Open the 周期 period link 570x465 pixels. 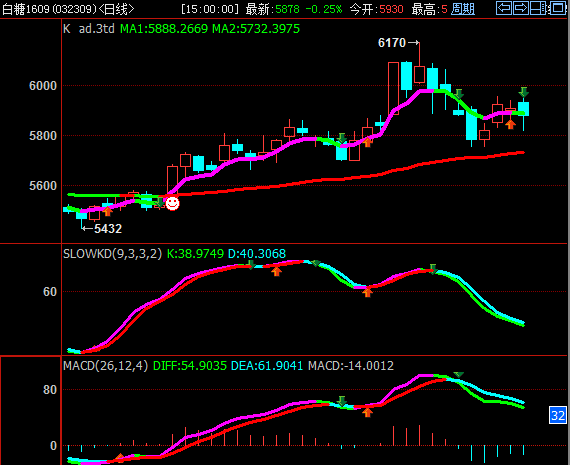pos(463,9)
